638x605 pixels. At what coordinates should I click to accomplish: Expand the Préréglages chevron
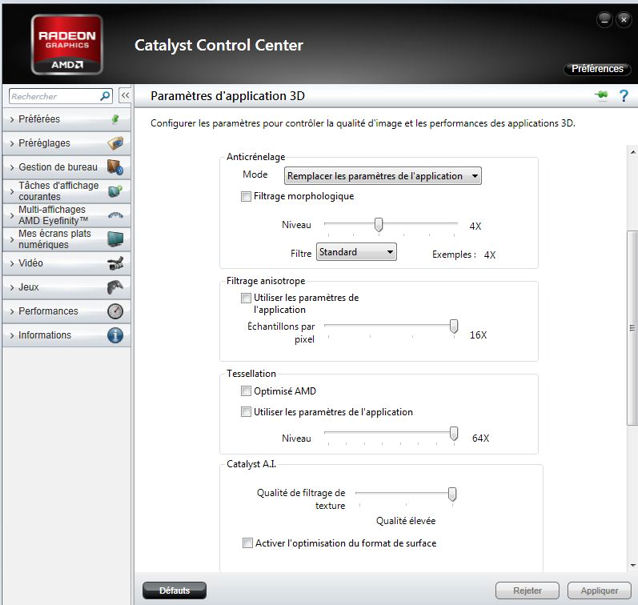tap(12, 143)
